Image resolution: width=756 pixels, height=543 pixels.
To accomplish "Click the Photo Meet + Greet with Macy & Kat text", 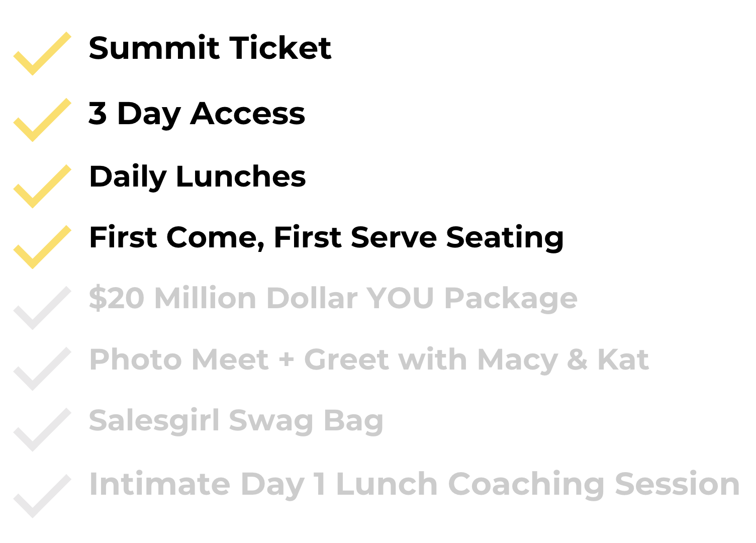I will 368,360.
